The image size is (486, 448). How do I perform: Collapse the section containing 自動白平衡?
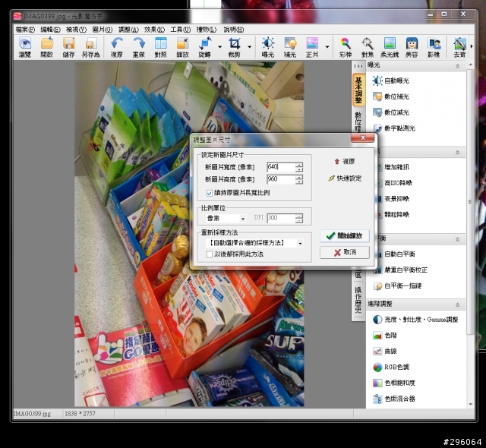(457, 239)
